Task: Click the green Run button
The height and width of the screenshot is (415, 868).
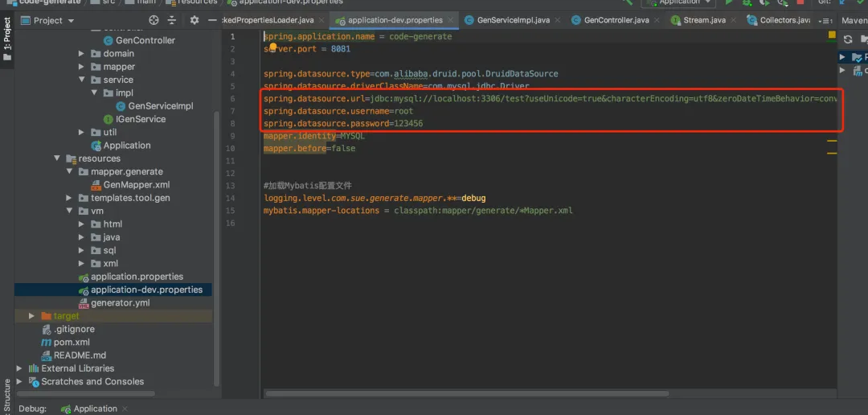Action: coord(729,3)
